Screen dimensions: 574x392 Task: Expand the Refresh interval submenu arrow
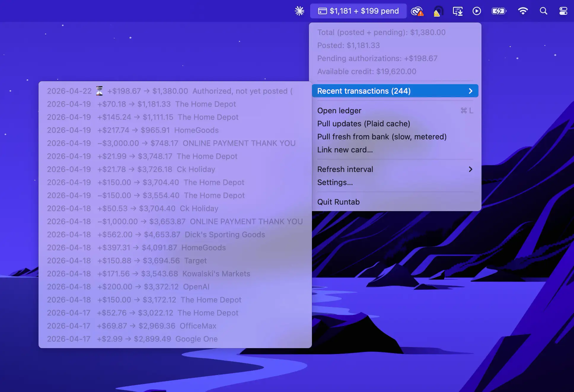[471, 169]
